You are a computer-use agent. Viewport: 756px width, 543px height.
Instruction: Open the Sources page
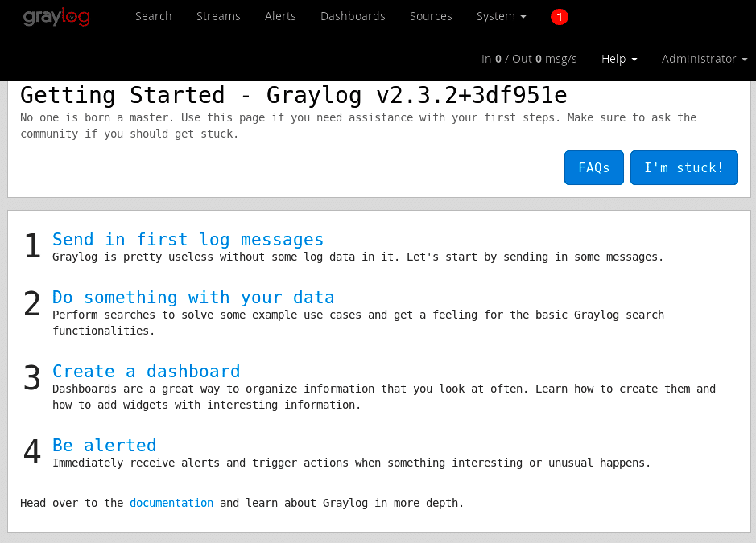point(431,16)
